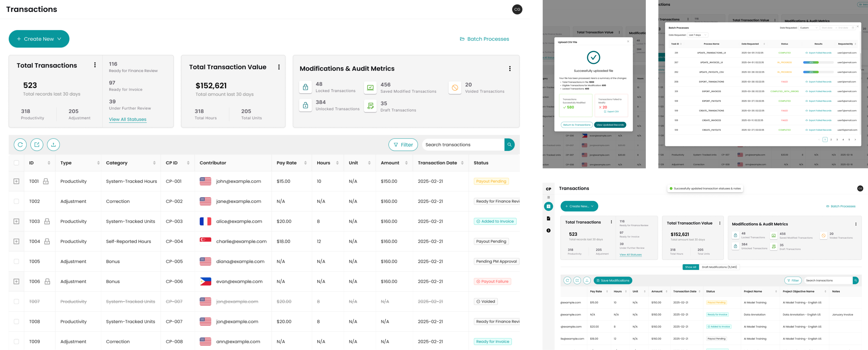
Task: Tick the checkbox for row T005
Action: [x=16, y=262]
